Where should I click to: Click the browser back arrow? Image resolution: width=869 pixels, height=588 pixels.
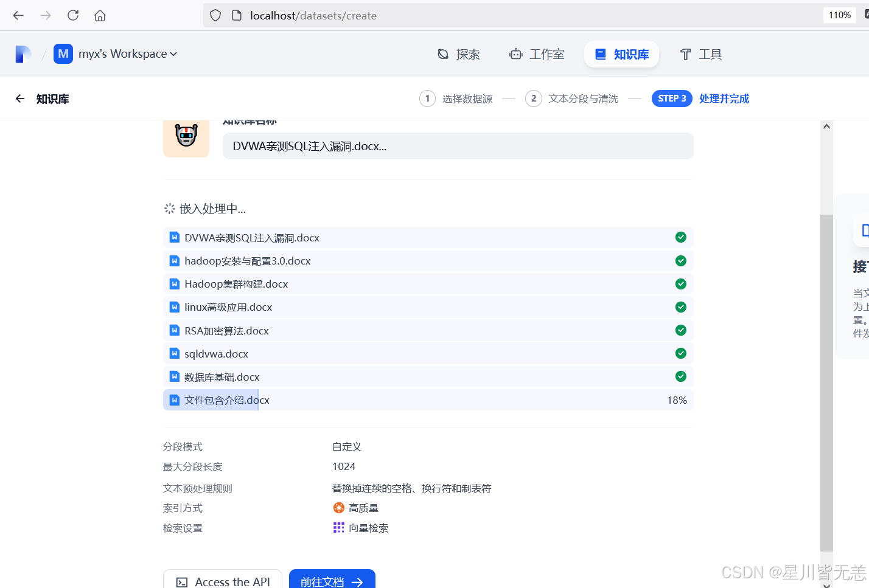click(18, 15)
